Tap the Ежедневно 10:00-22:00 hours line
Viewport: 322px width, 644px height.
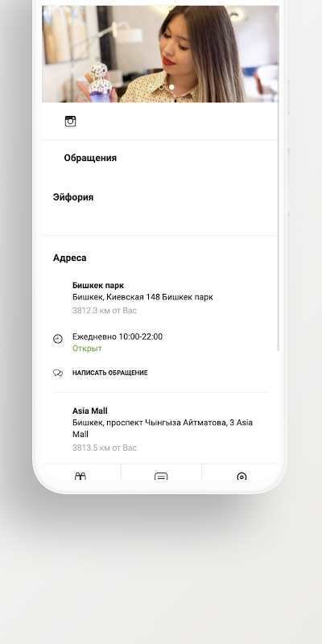118,336
